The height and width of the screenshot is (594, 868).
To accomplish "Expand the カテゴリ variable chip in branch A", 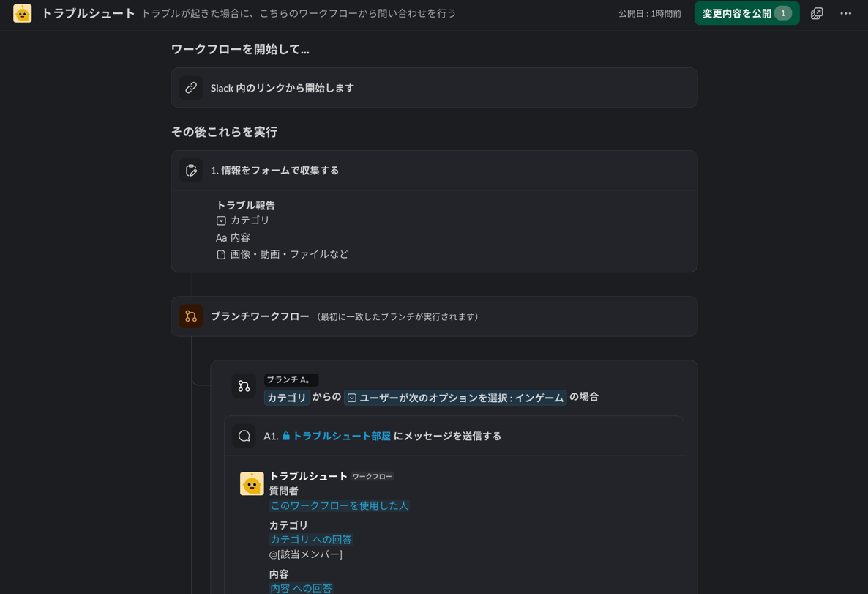I will (285, 397).
